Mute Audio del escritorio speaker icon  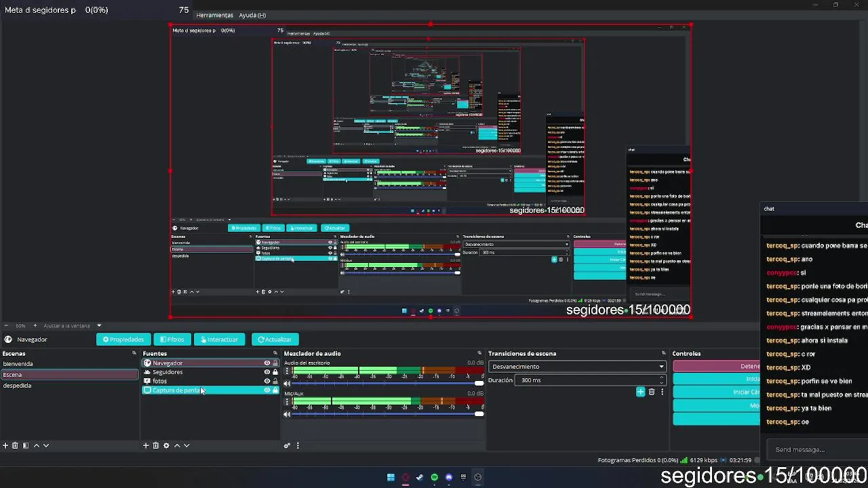point(287,384)
